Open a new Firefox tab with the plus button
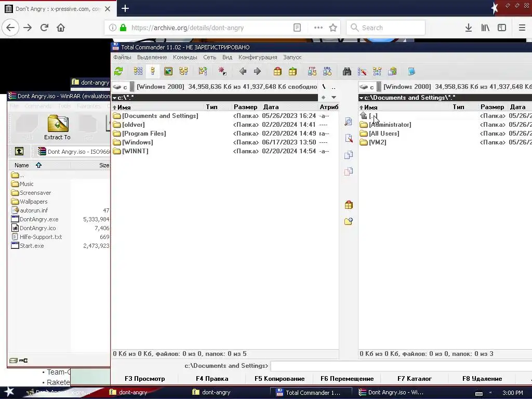The height and width of the screenshot is (399, 532). 125,8
